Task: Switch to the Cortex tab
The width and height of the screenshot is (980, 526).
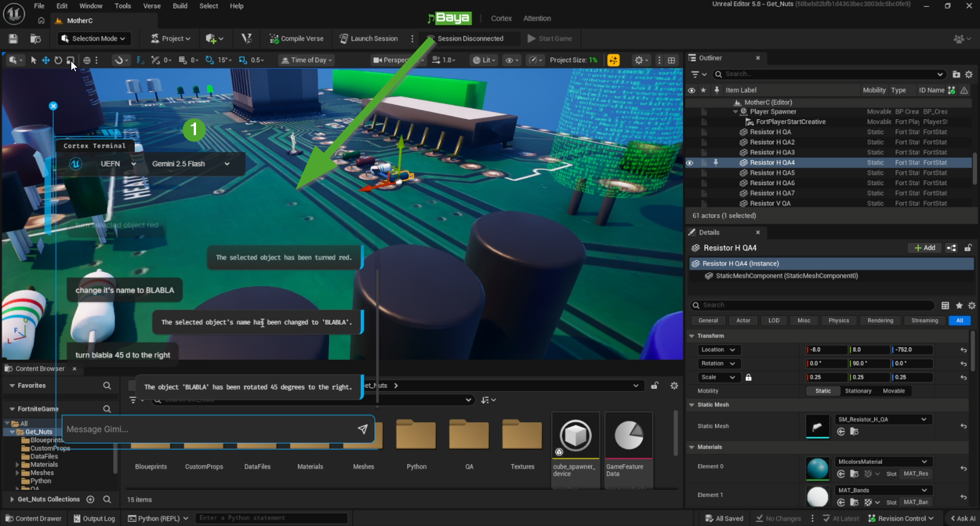Action: 501,18
